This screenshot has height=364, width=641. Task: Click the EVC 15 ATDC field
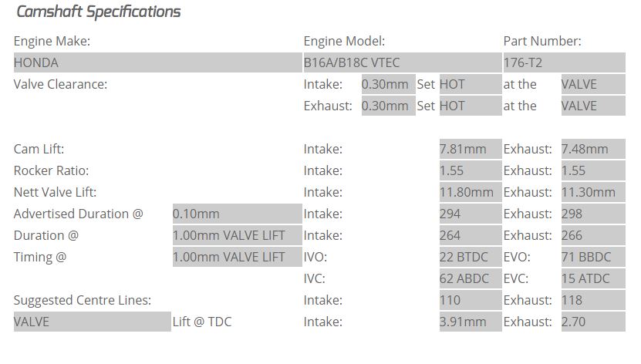click(x=593, y=278)
